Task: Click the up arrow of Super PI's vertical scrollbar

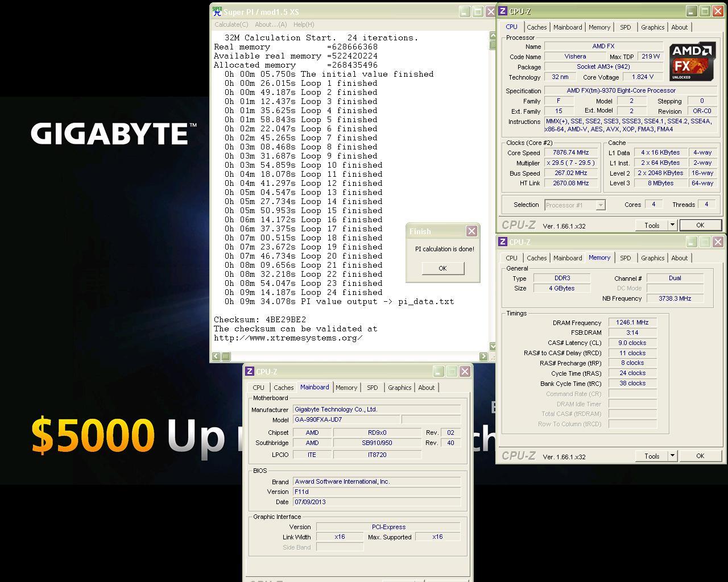Action: tap(493, 36)
